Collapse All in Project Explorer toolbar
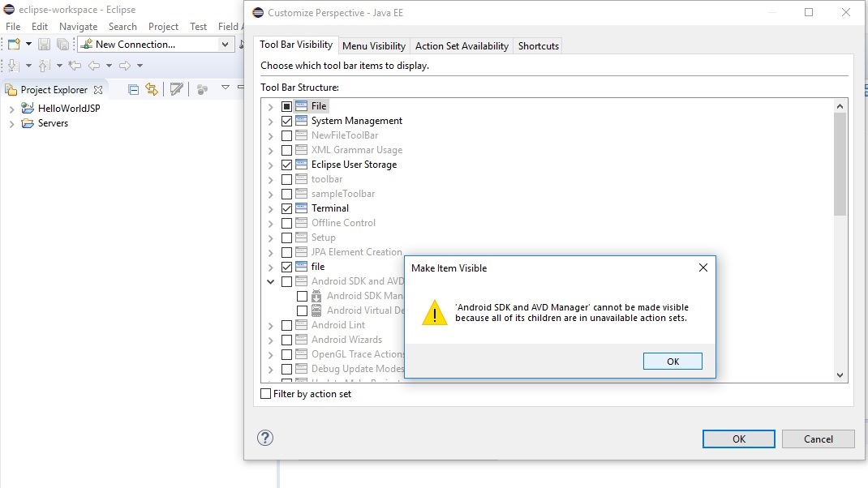This screenshot has height=488, width=868. [133, 90]
